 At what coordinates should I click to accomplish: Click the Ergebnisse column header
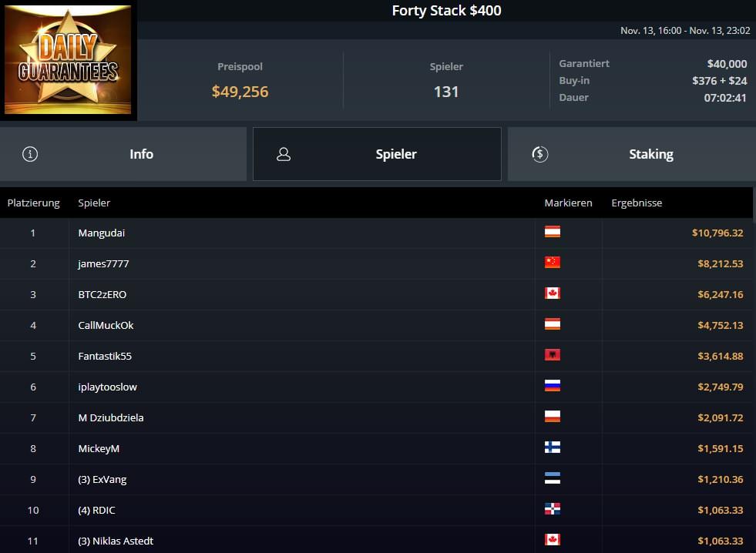tap(637, 203)
